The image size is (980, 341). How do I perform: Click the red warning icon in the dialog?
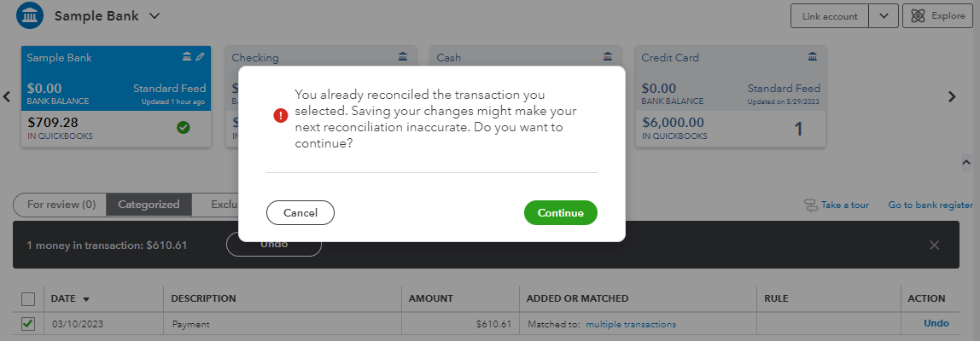[x=281, y=116]
